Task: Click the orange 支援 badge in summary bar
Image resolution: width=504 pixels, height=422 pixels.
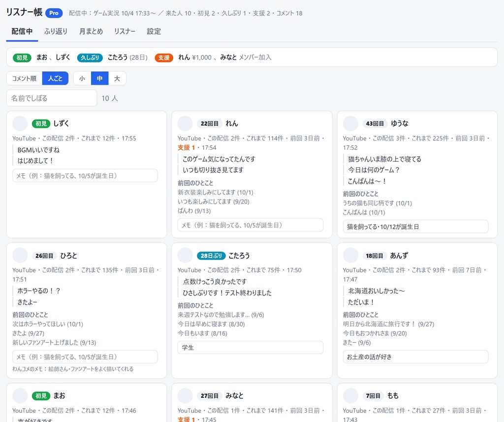Action: (164, 58)
